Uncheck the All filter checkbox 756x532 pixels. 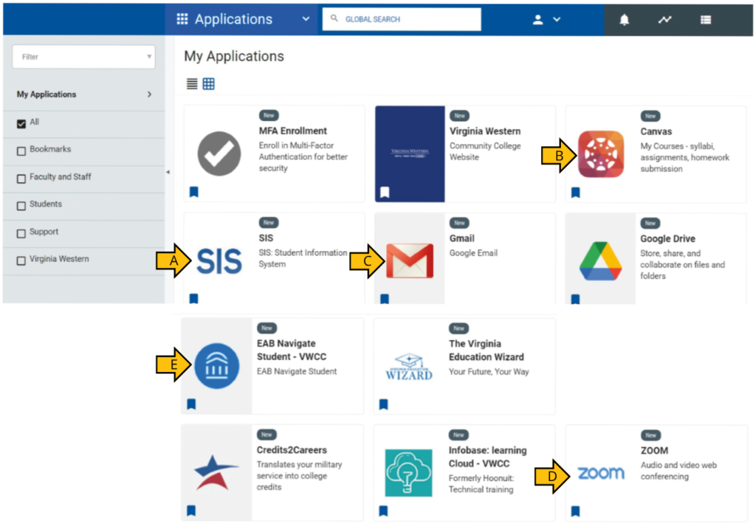coord(21,124)
